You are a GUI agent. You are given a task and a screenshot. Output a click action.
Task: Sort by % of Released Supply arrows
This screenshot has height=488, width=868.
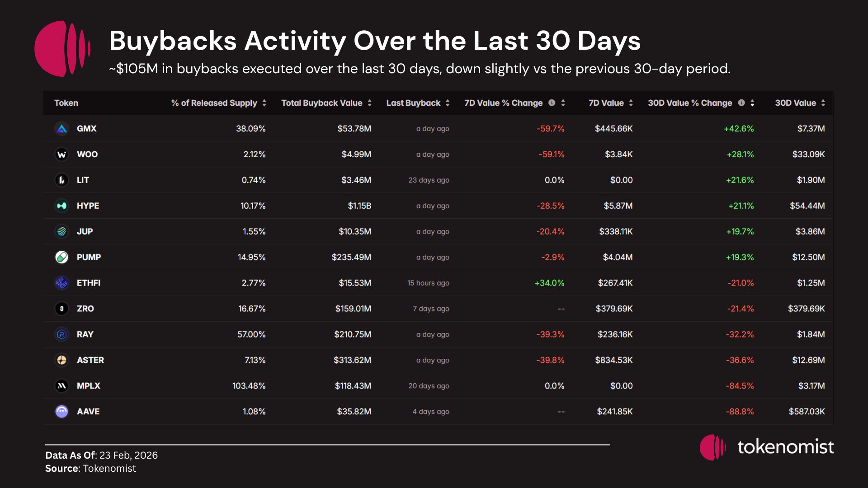[x=264, y=103]
